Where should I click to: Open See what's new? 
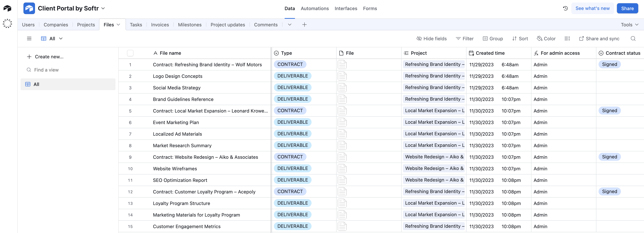pos(593,8)
